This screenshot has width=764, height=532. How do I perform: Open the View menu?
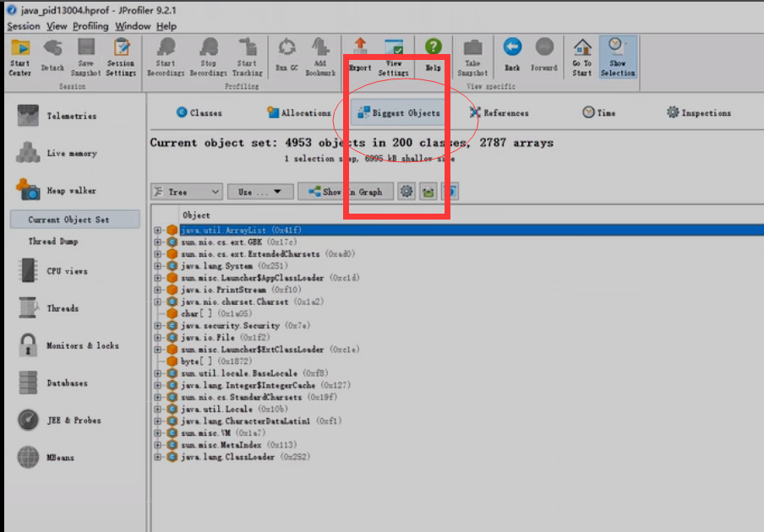57,26
